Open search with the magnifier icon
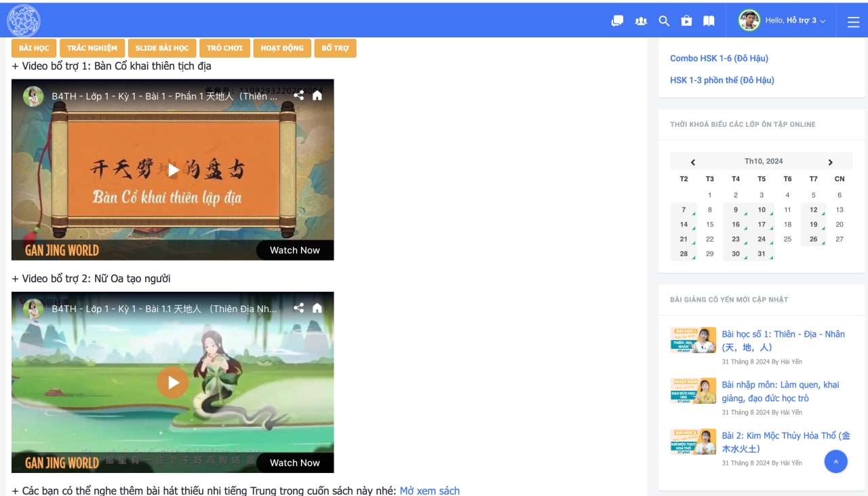The image size is (868, 496). (664, 21)
